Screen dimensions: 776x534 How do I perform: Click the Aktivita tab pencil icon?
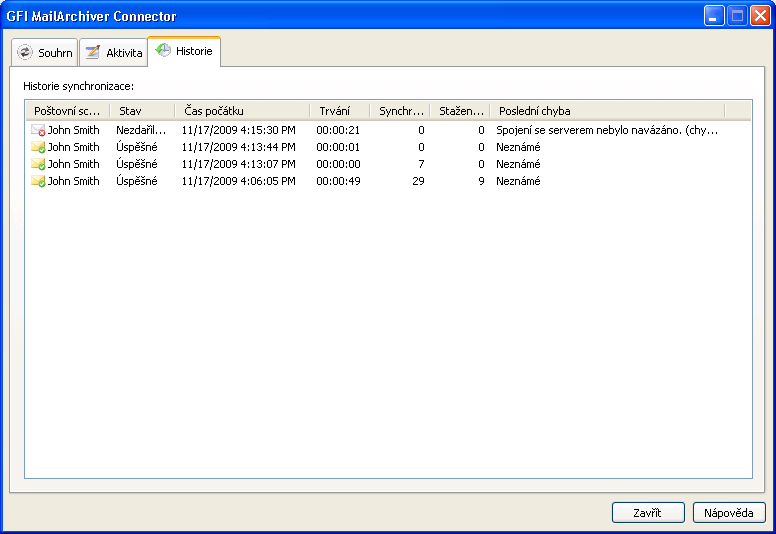(x=93, y=52)
